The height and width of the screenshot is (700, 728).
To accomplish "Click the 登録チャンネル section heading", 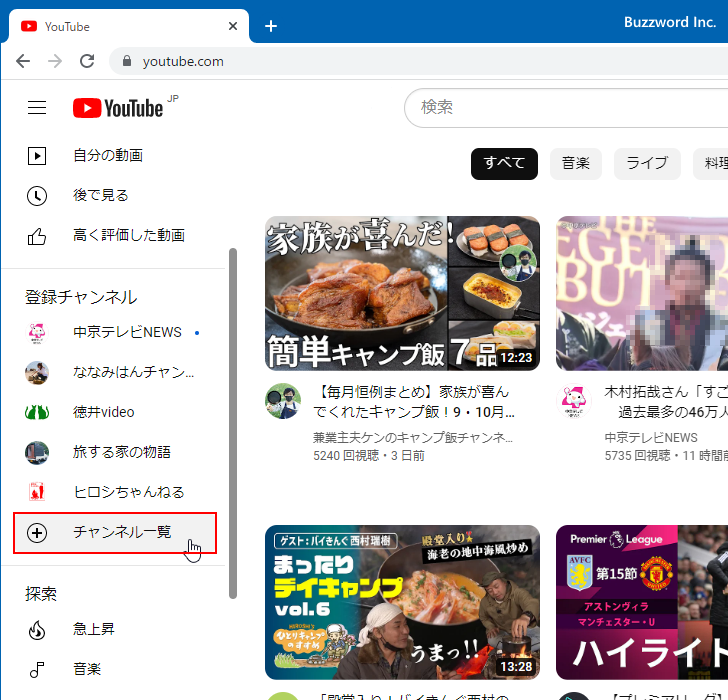I will 81,297.
